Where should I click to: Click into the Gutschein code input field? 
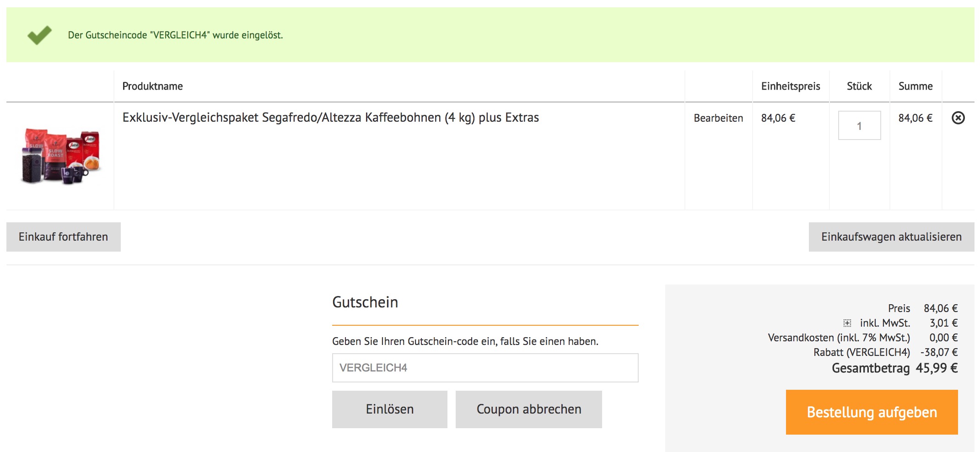[485, 368]
